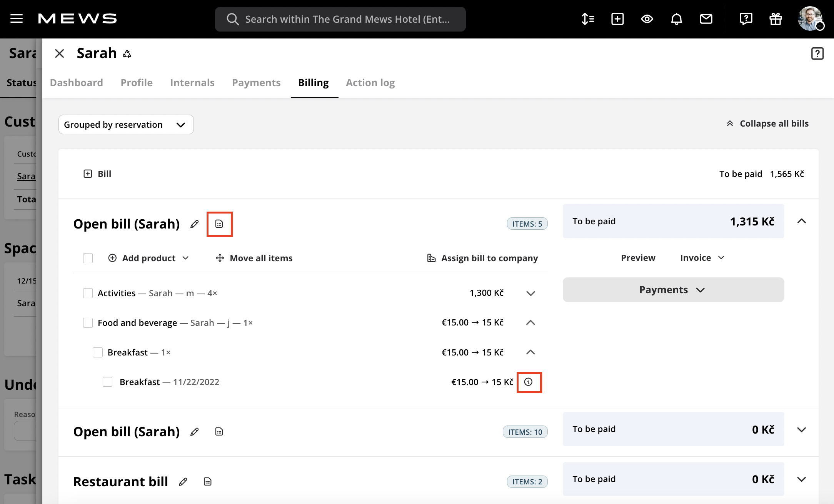Click the MEWS logo

(77, 18)
